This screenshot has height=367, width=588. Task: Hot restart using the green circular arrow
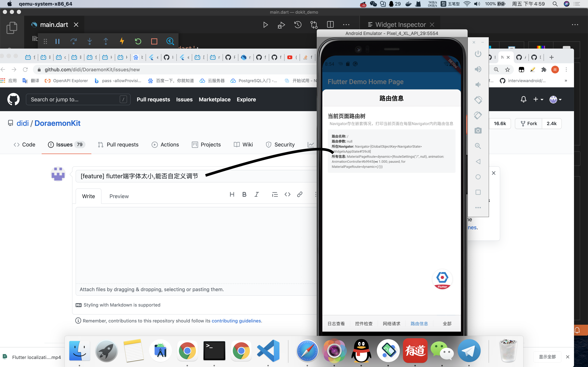(x=138, y=41)
